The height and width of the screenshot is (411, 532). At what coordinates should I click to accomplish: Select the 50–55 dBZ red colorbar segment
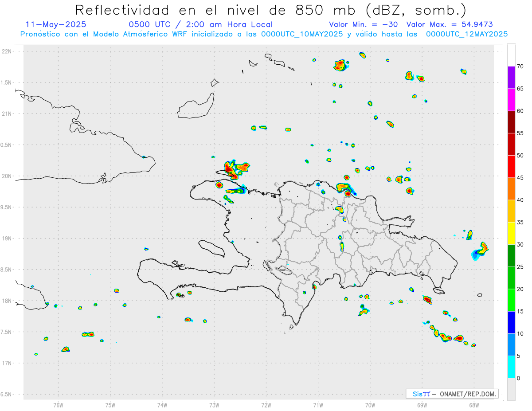[512, 145]
